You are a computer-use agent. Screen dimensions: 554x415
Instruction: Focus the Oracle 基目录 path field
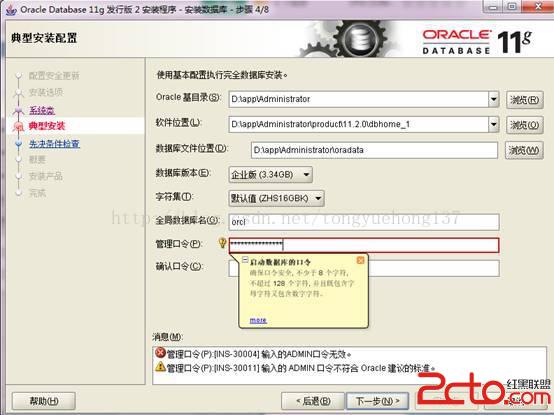coord(359,99)
